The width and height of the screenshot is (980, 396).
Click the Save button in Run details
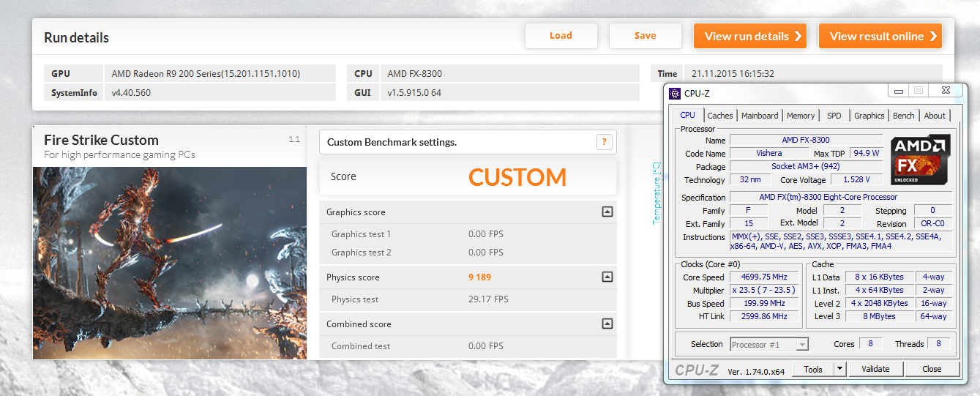[x=645, y=36]
